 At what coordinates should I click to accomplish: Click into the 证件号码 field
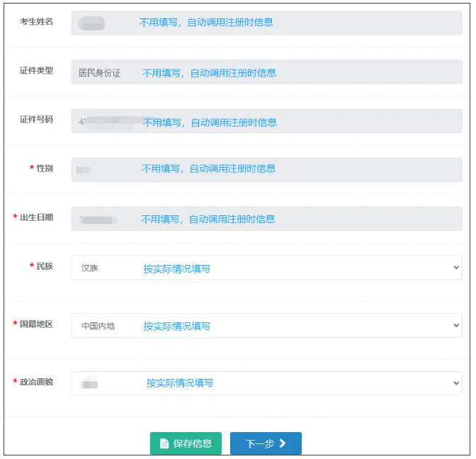tap(266, 121)
